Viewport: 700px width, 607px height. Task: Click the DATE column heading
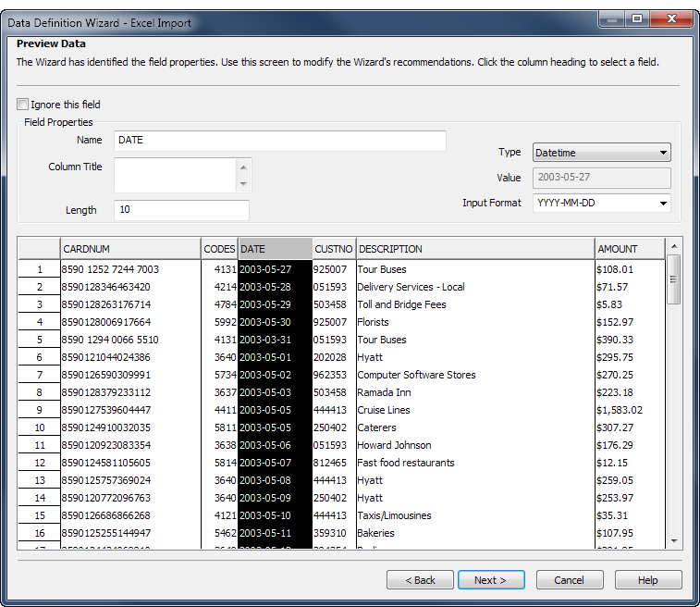pyautogui.click(x=274, y=249)
